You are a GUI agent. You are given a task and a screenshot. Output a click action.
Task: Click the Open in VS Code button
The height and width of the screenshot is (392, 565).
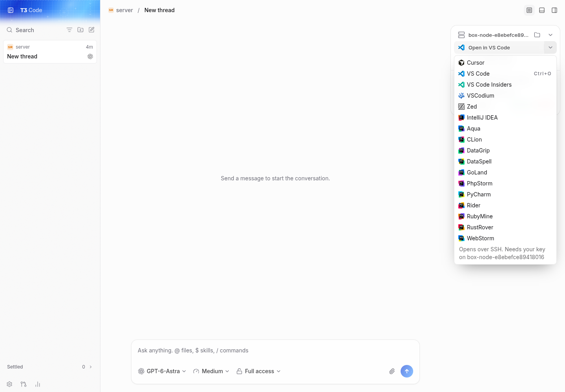point(499,47)
